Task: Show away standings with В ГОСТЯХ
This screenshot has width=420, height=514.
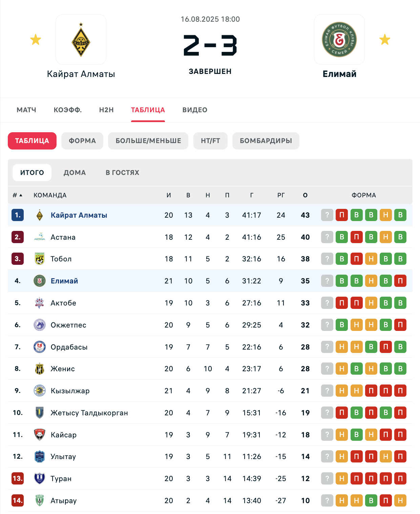Action: coord(122,173)
